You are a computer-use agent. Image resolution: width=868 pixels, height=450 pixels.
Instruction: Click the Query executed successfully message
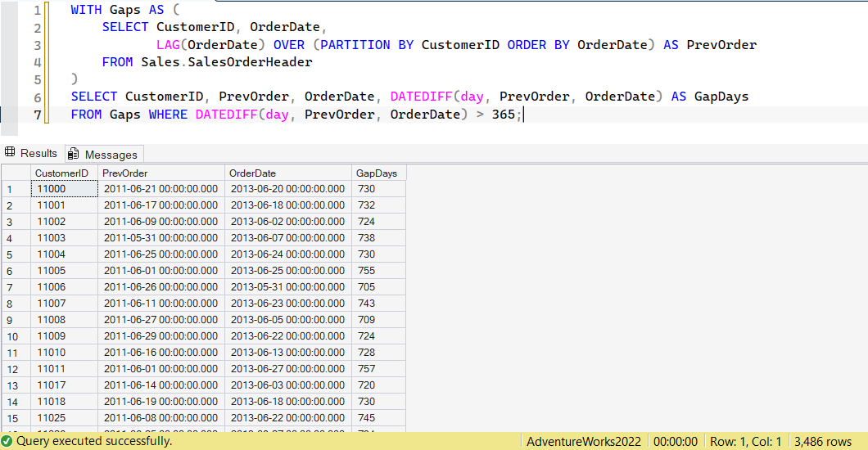coord(94,441)
